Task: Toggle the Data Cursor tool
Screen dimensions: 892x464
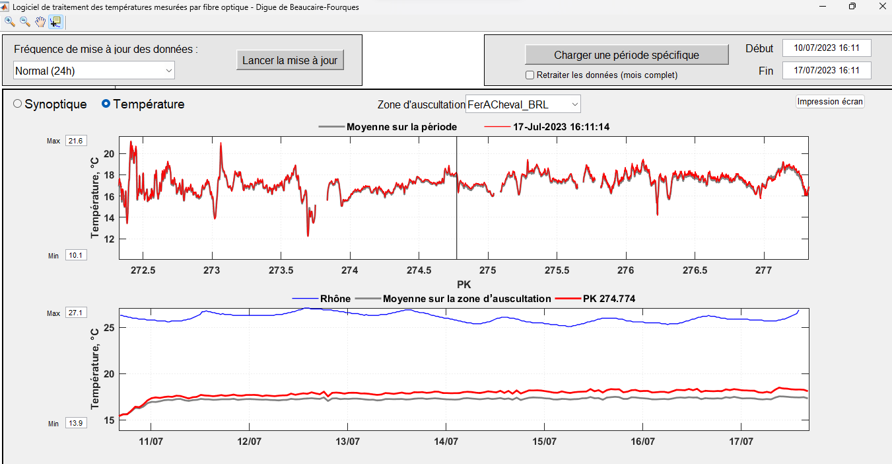Action: (x=54, y=21)
